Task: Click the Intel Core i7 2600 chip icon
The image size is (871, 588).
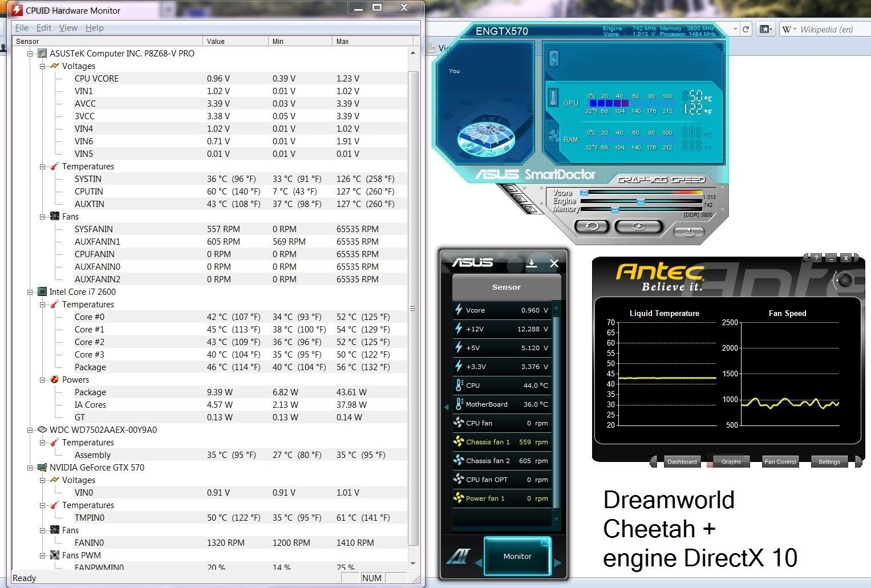Action: coord(42,291)
